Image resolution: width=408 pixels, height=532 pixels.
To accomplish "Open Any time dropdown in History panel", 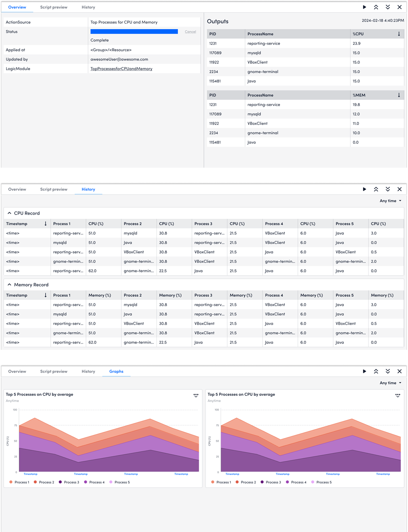I will pyautogui.click(x=390, y=201).
